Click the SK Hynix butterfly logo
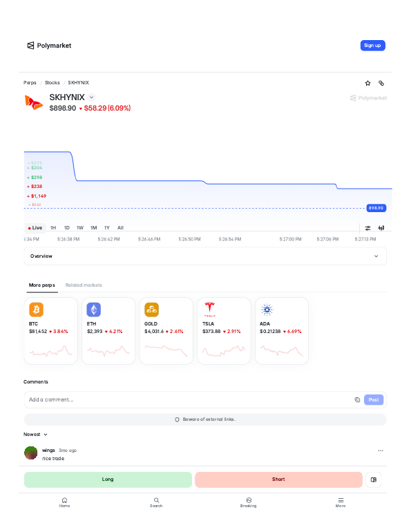This screenshot has height=532, width=411. point(34,102)
